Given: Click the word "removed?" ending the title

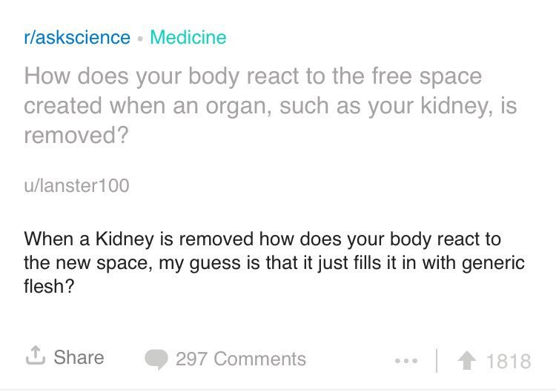Looking at the screenshot, I should [76, 136].
